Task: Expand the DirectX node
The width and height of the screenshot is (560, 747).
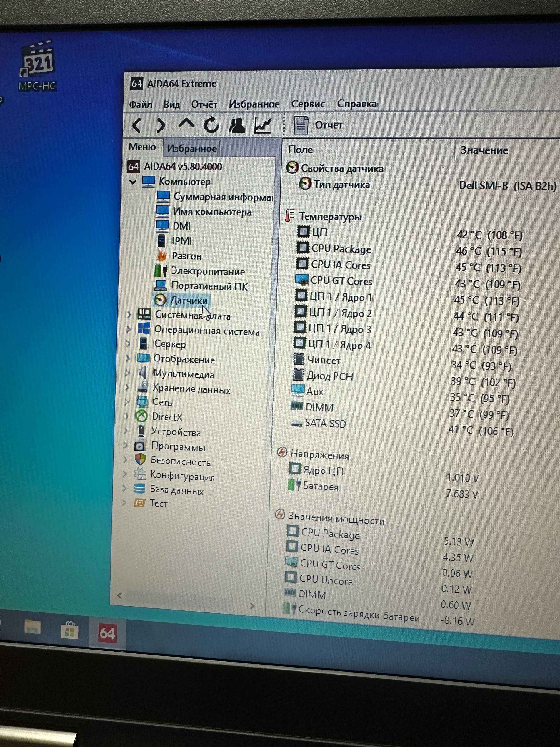Action: (x=127, y=416)
